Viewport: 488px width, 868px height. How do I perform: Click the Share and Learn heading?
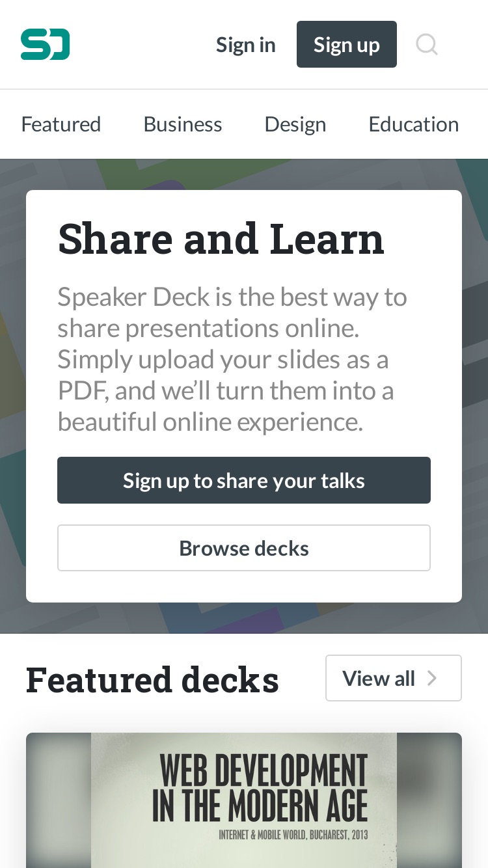pyautogui.click(x=221, y=239)
